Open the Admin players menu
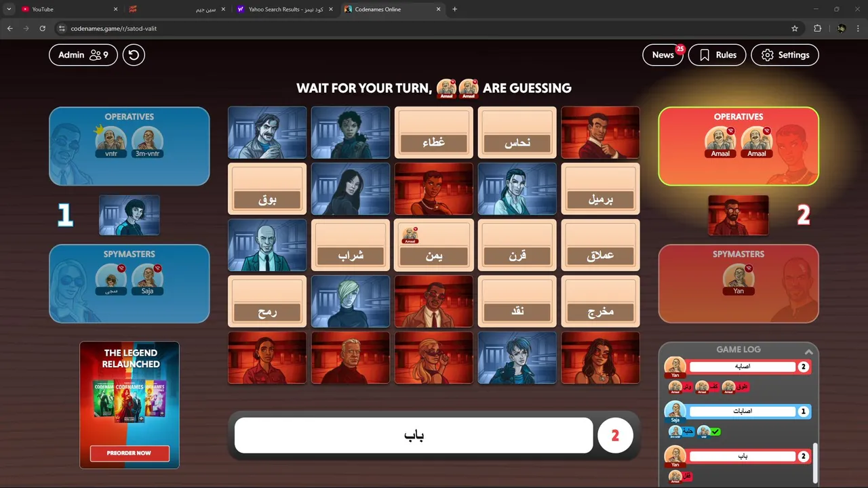 [83, 55]
